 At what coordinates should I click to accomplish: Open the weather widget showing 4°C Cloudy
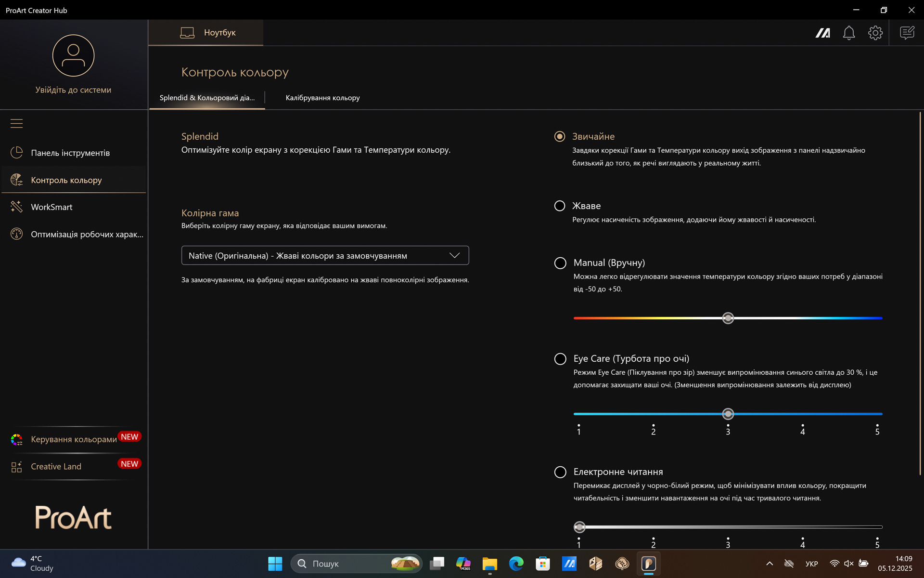(x=33, y=564)
